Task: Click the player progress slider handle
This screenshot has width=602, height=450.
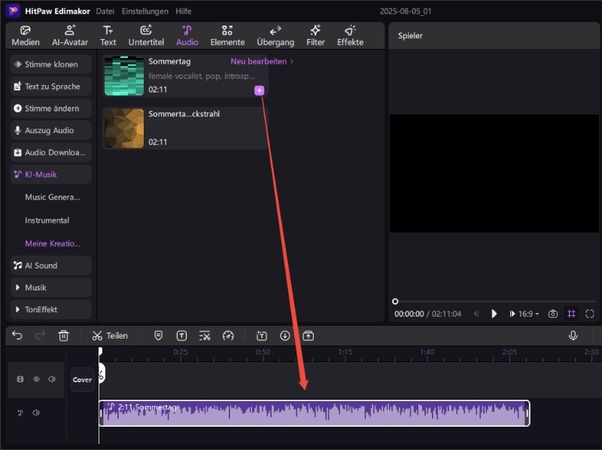Action: pyautogui.click(x=395, y=301)
